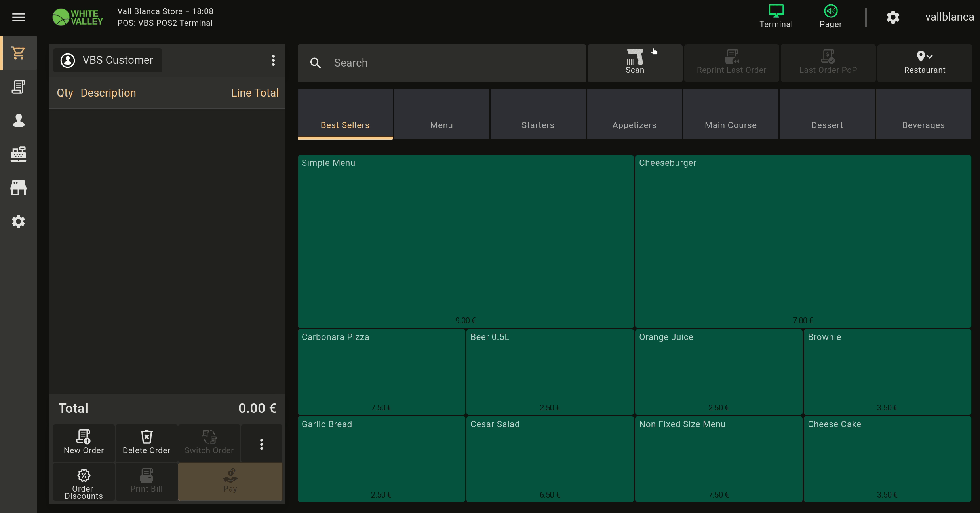This screenshot has width=980, height=513.
Task: Click the shopping cart sidebar icon
Action: pyautogui.click(x=18, y=53)
